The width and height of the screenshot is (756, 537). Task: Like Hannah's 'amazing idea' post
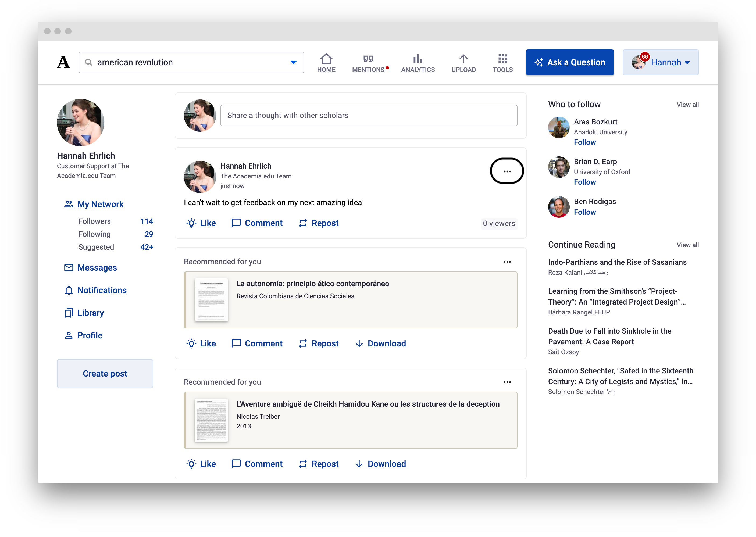click(x=201, y=223)
